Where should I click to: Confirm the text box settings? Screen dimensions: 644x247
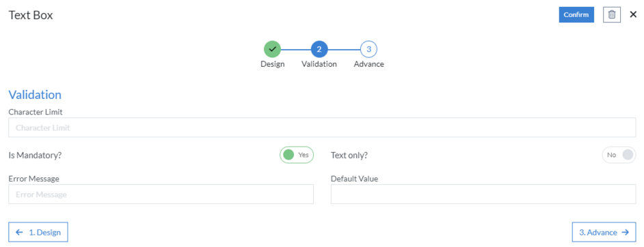pyautogui.click(x=576, y=15)
